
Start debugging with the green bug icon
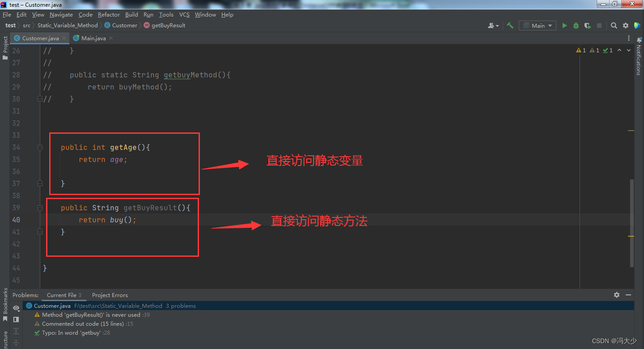pyautogui.click(x=576, y=26)
